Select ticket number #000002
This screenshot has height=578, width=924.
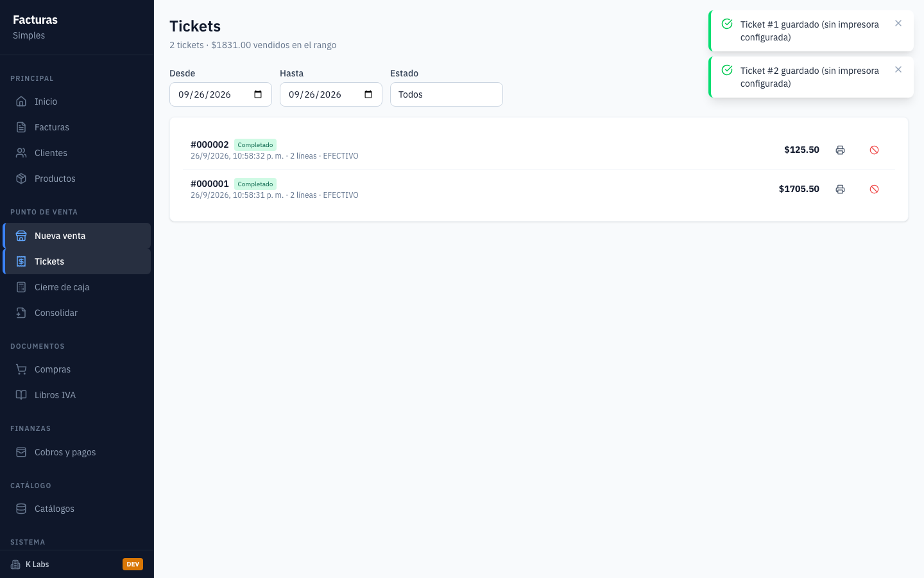pos(210,144)
